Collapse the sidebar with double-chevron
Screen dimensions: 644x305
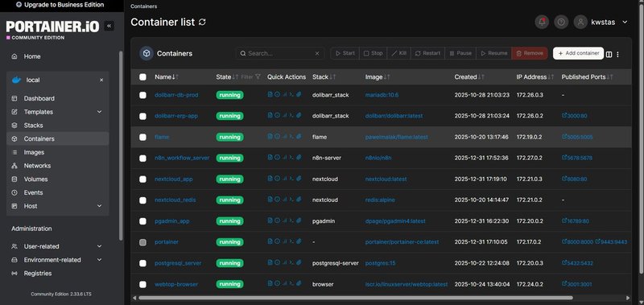pyautogui.click(x=109, y=26)
